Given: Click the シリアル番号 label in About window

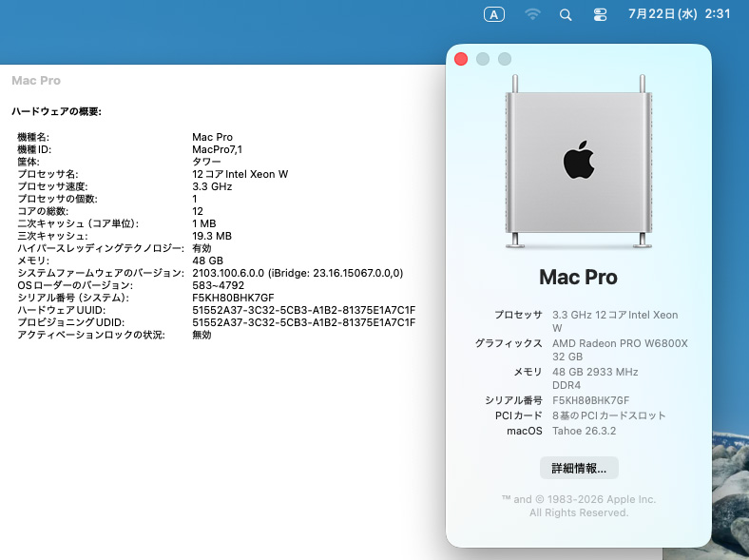Looking at the screenshot, I should coord(513,400).
